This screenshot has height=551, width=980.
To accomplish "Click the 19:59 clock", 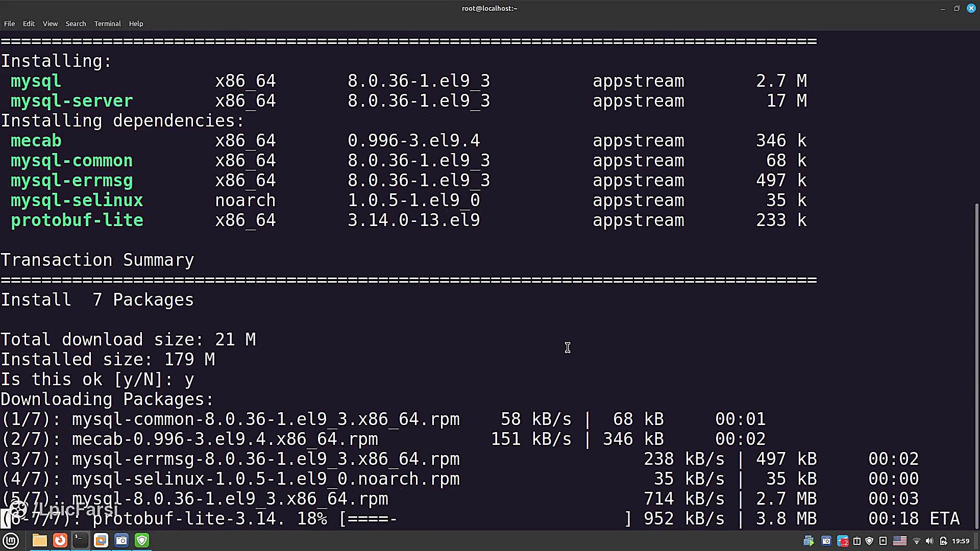I will tap(961, 541).
